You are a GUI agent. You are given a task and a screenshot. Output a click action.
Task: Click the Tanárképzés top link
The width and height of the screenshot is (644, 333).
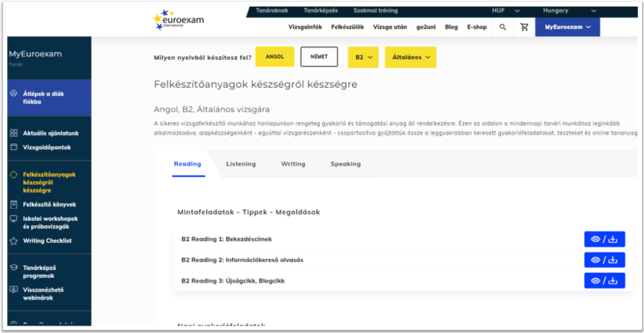coord(320,11)
